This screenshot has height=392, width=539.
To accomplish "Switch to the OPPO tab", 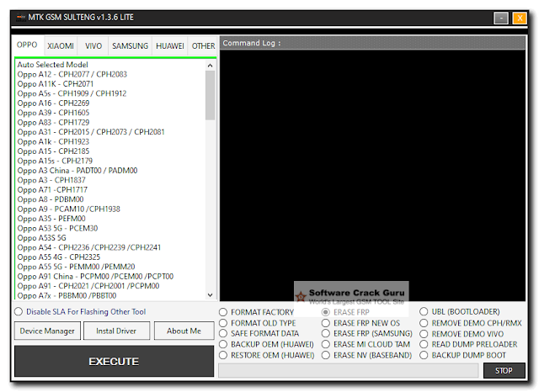I will pyautogui.click(x=27, y=45).
